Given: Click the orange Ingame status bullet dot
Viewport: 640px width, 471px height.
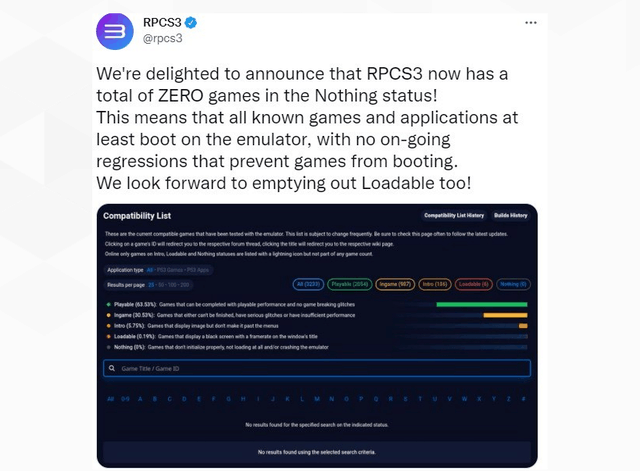Looking at the screenshot, I should 109,315.
